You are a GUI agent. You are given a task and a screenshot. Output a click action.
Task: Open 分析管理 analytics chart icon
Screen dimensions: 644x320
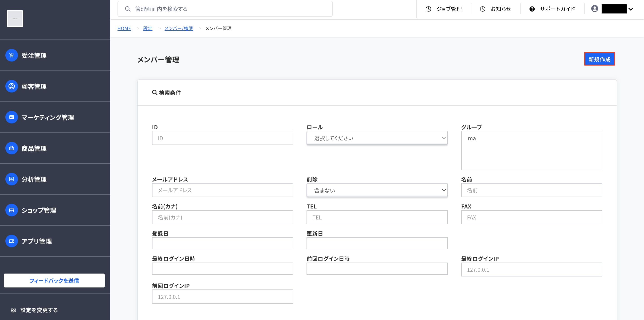click(11, 179)
